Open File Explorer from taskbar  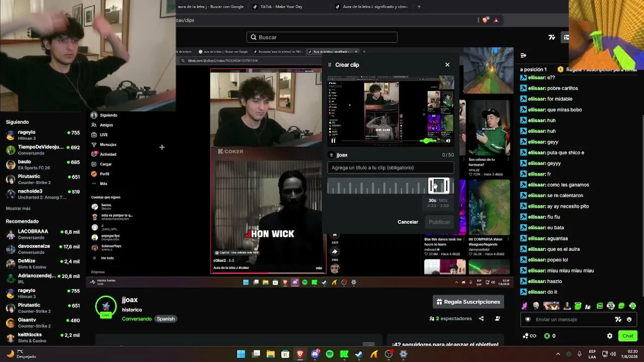tap(271, 354)
